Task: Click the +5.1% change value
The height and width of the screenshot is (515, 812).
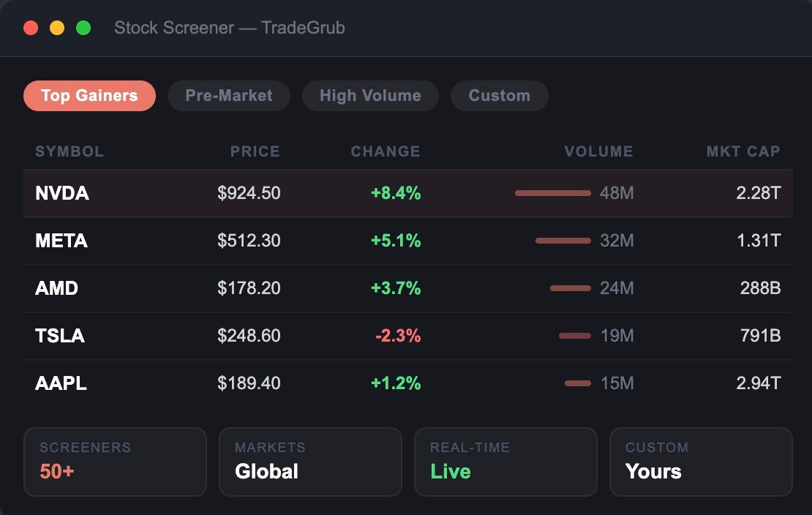Action: pyautogui.click(x=396, y=241)
